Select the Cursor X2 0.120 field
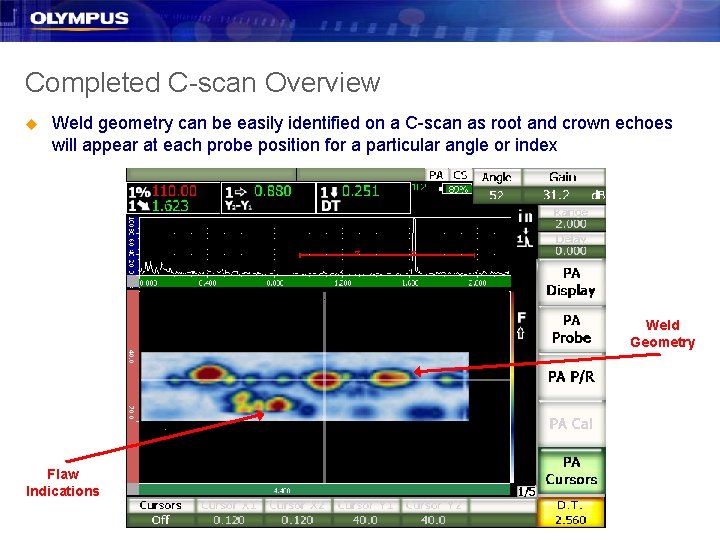 tap(297, 512)
